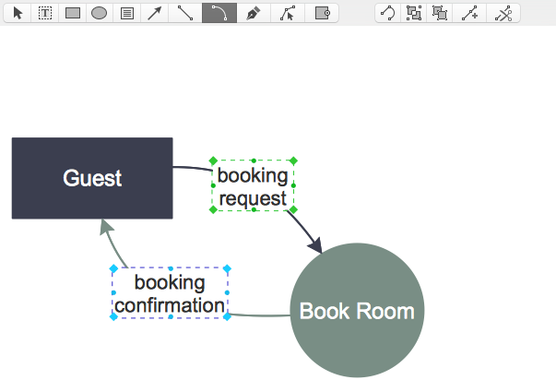Select the Guest rectangle on canvas
Image resolution: width=556 pixels, height=392 pixels.
pyautogui.click(x=92, y=178)
